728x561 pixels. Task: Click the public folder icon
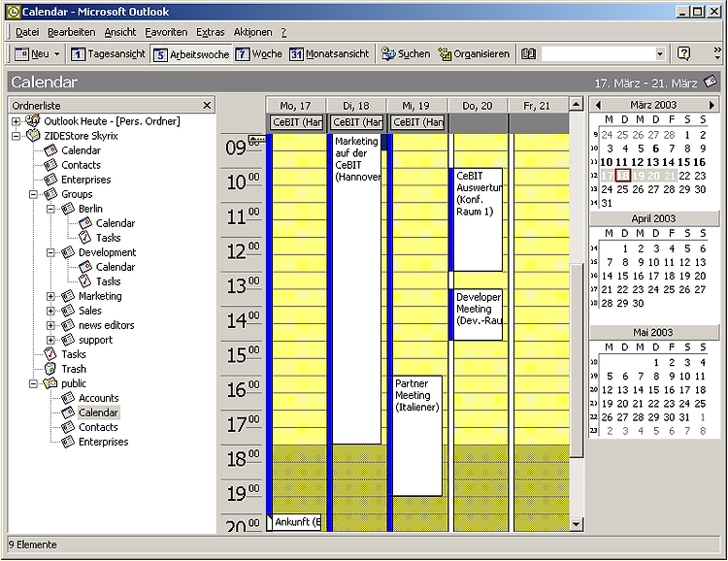click(x=50, y=383)
